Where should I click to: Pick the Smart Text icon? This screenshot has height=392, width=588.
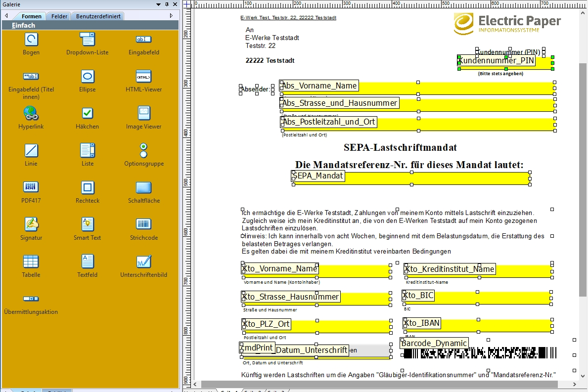coord(88,224)
